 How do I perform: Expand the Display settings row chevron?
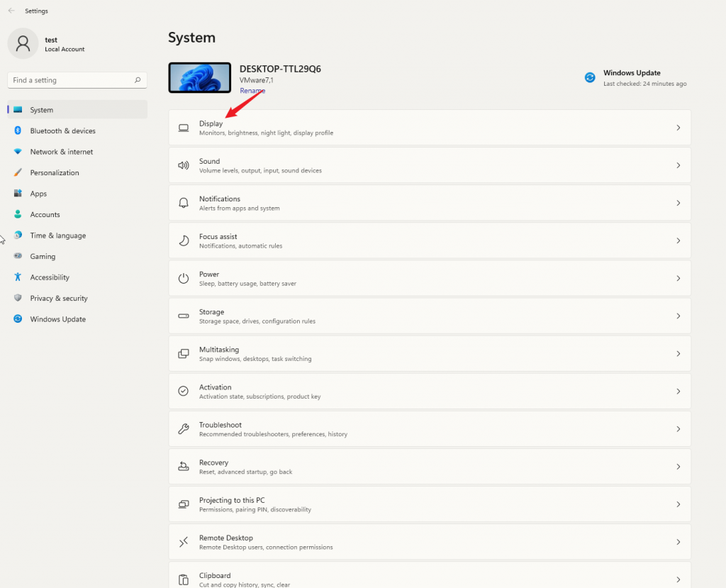pyautogui.click(x=678, y=127)
